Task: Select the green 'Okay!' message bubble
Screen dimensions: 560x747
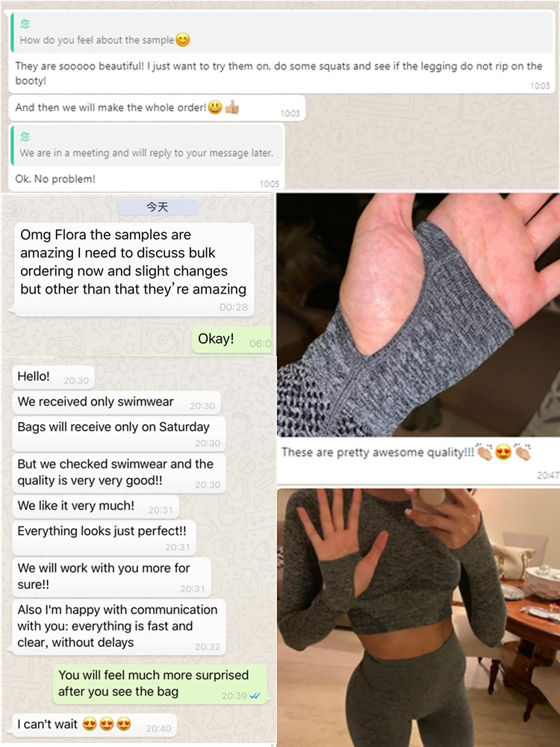Action: [232, 340]
